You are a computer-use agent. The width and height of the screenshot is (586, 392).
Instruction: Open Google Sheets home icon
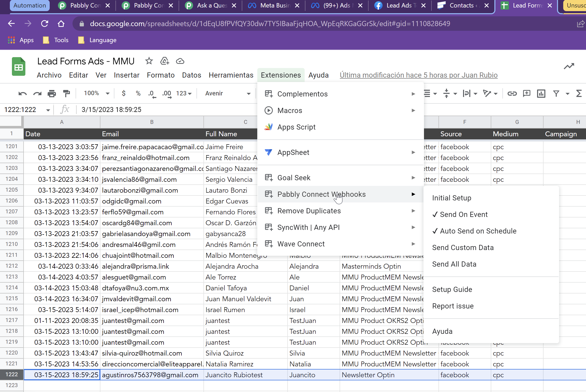(19, 67)
